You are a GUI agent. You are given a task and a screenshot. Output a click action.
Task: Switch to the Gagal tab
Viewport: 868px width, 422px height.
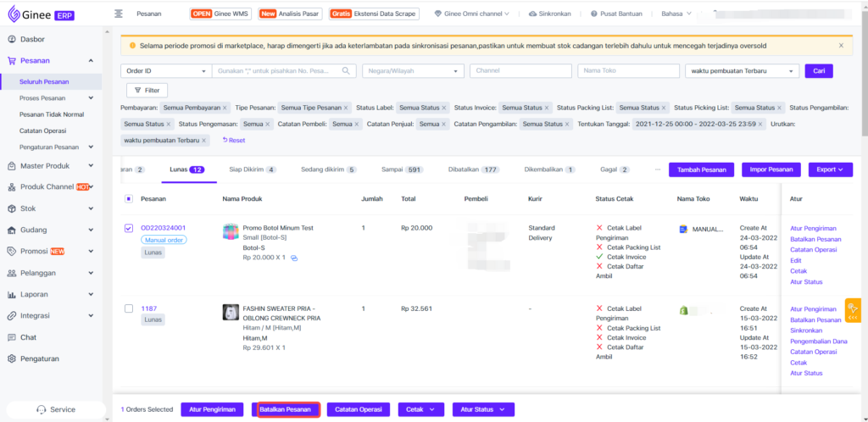coord(615,169)
